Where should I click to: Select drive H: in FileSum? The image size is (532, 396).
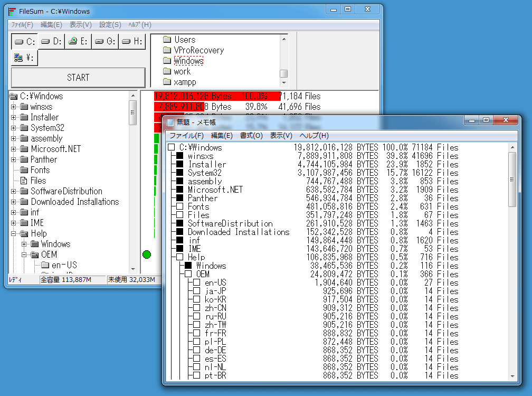(132, 42)
